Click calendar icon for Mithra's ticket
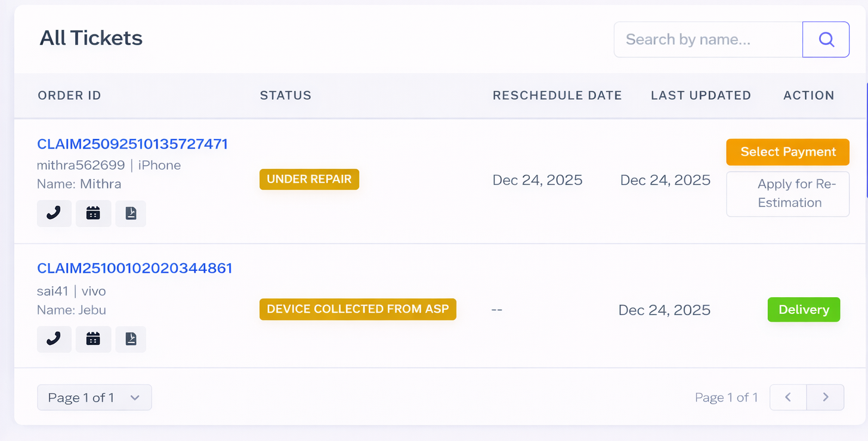This screenshot has width=868, height=441. (93, 213)
